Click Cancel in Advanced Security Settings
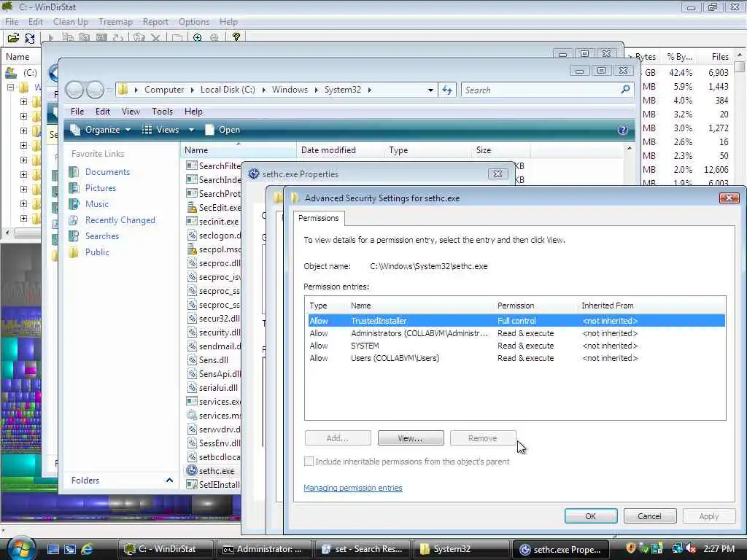Viewport: 747px width, 560px height. [x=649, y=516]
